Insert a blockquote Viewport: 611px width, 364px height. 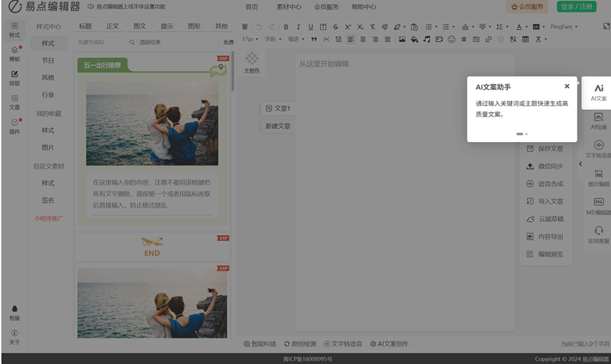tap(314, 40)
